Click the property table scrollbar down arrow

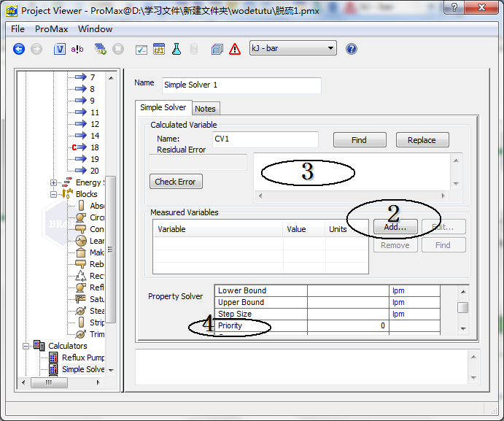pyautogui.click(x=463, y=329)
